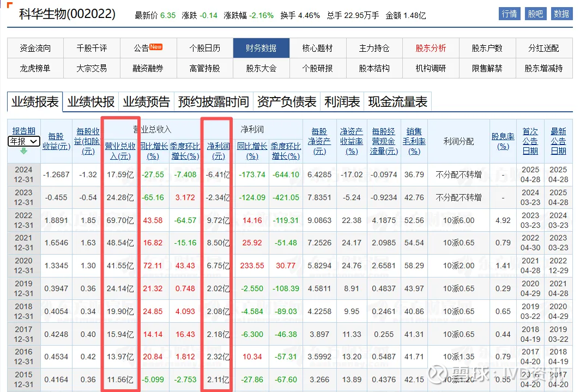Sort by net profit 同比增长(%) header

click(252, 151)
